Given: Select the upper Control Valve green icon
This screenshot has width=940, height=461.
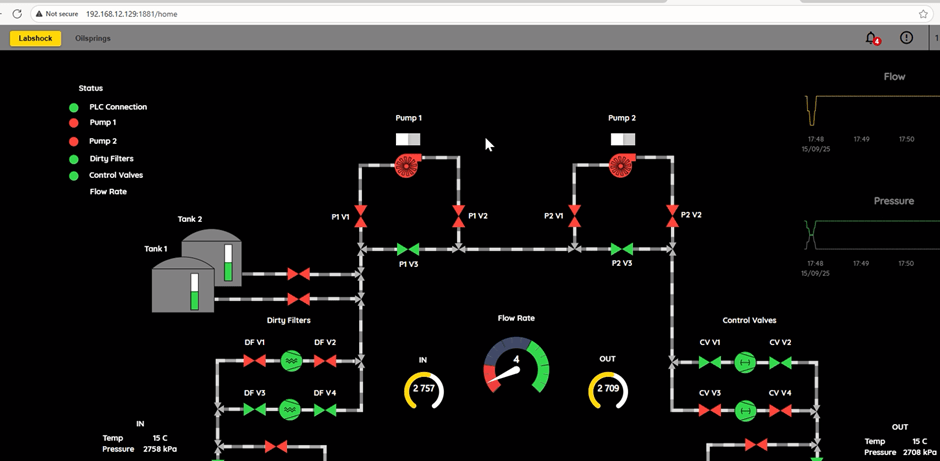Looking at the screenshot, I should pyautogui.click(x=744, y=361).
